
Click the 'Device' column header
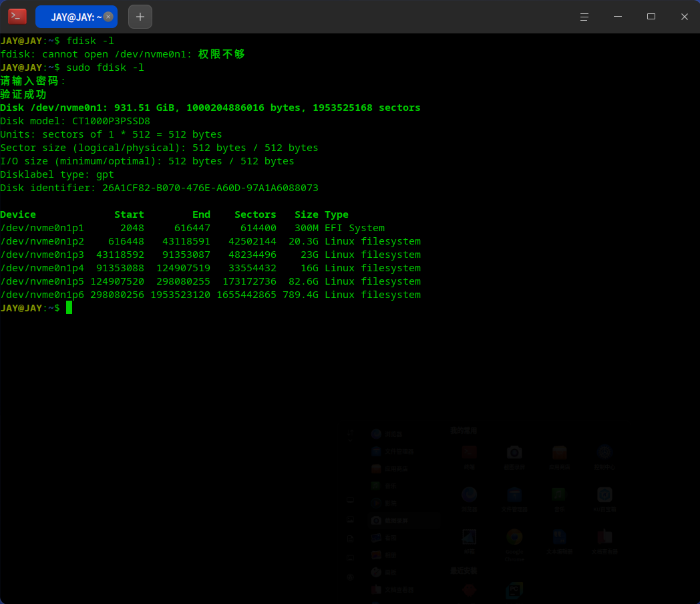coord(18,214)
